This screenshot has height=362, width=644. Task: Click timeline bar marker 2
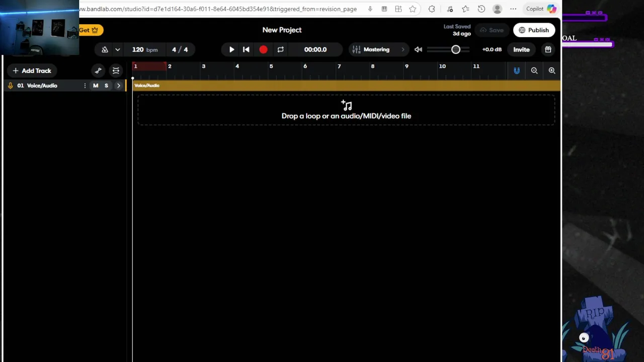[x=170, y=66]
